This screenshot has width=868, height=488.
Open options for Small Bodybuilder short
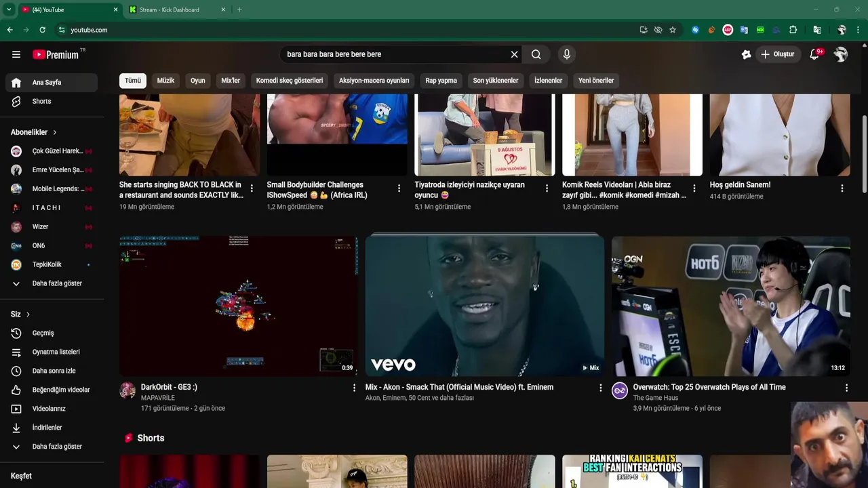(399, 188)
